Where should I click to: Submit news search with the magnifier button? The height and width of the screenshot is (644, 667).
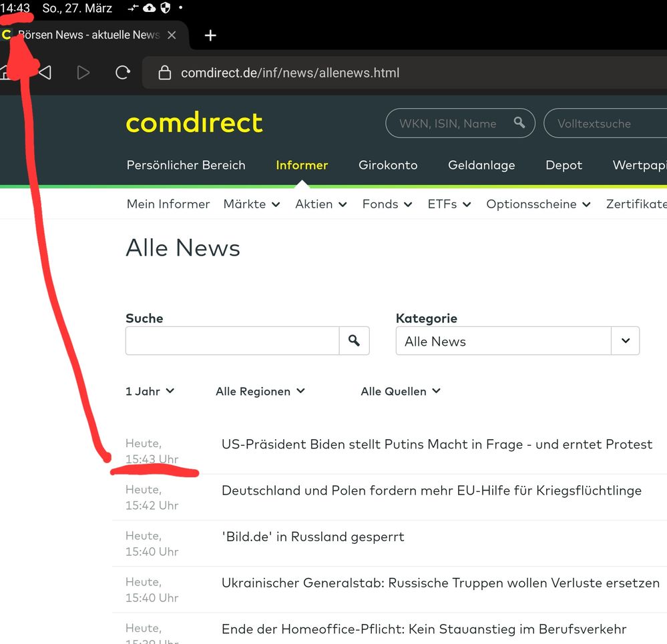coord(355,340)
